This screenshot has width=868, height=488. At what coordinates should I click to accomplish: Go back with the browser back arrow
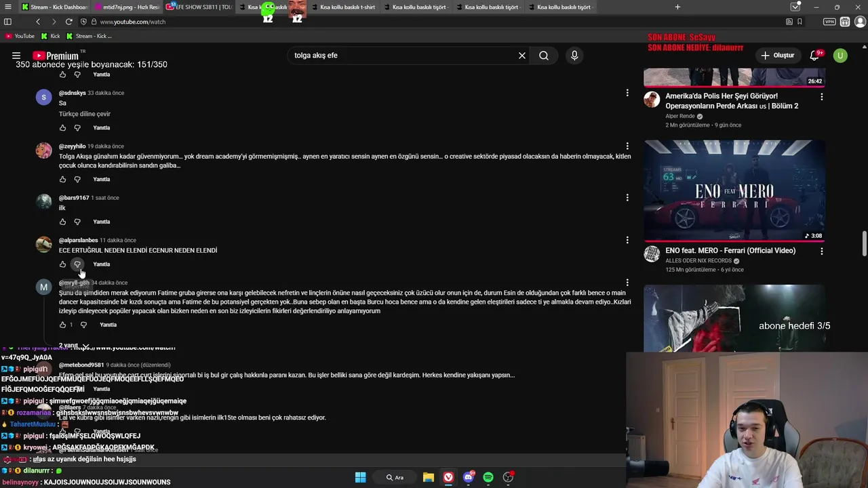38,22
